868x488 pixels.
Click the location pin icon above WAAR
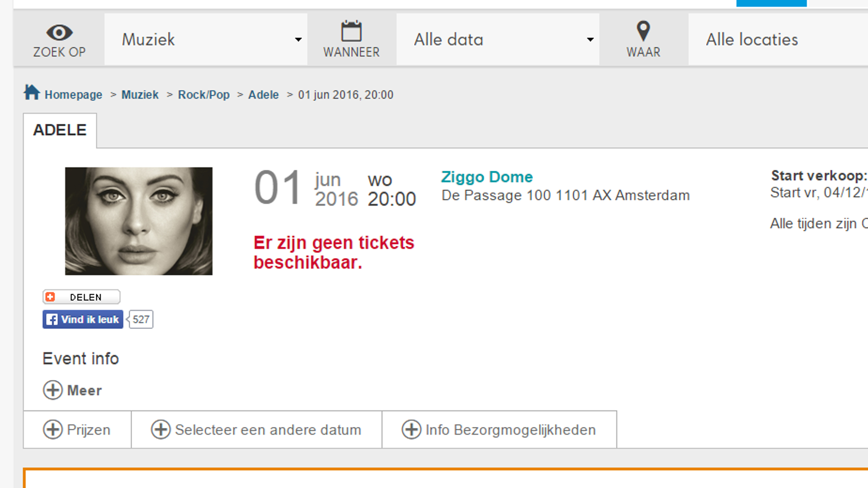[643, 31]
